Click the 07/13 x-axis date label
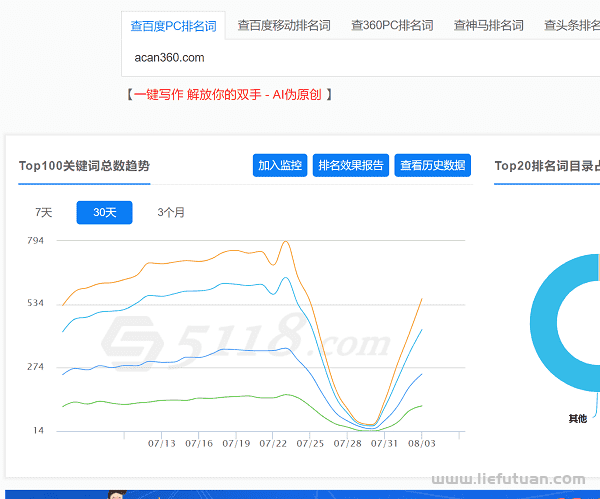The image size is (600, 499). [161, 444]
